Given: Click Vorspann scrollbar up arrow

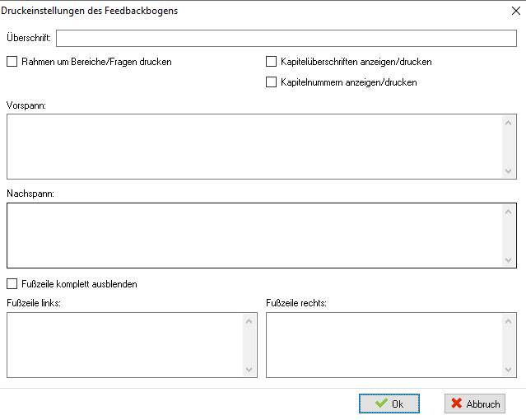Looking at the screenshot, I should [x=508, y=123].
